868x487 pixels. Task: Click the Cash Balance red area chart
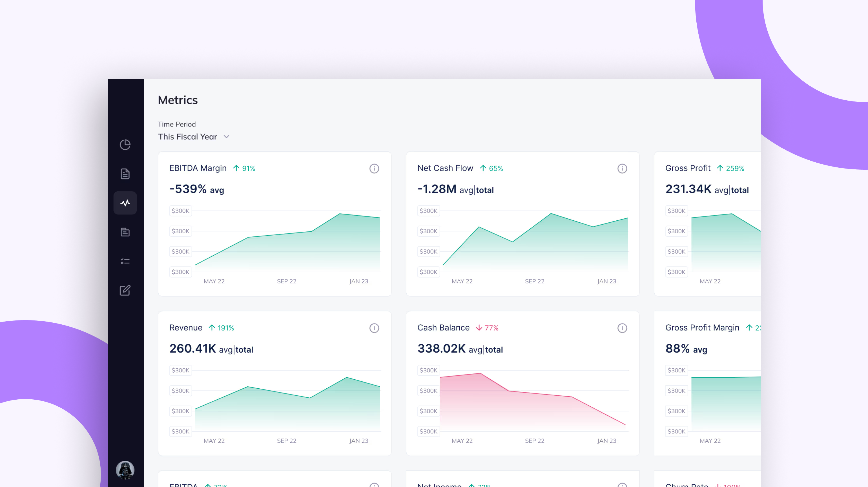click(505, 404)
